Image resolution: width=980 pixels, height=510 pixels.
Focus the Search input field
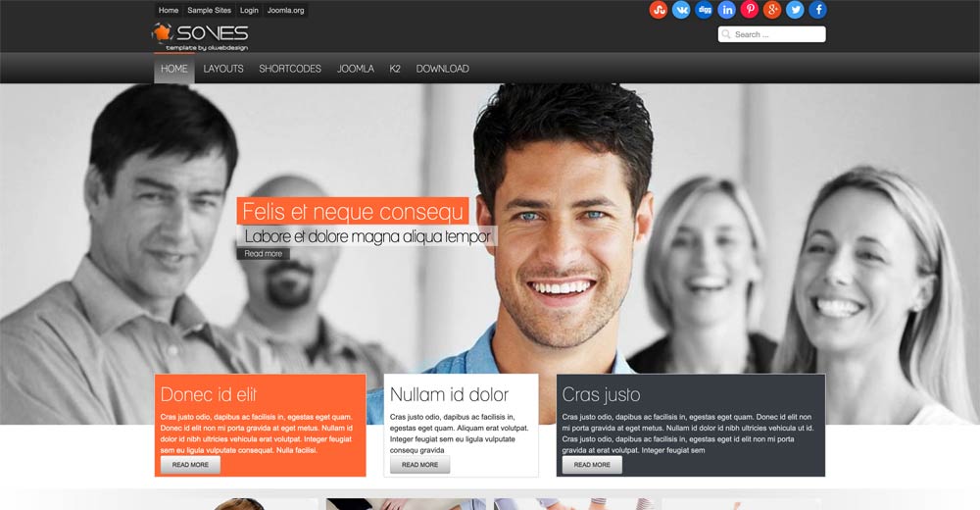click(772, 34)
